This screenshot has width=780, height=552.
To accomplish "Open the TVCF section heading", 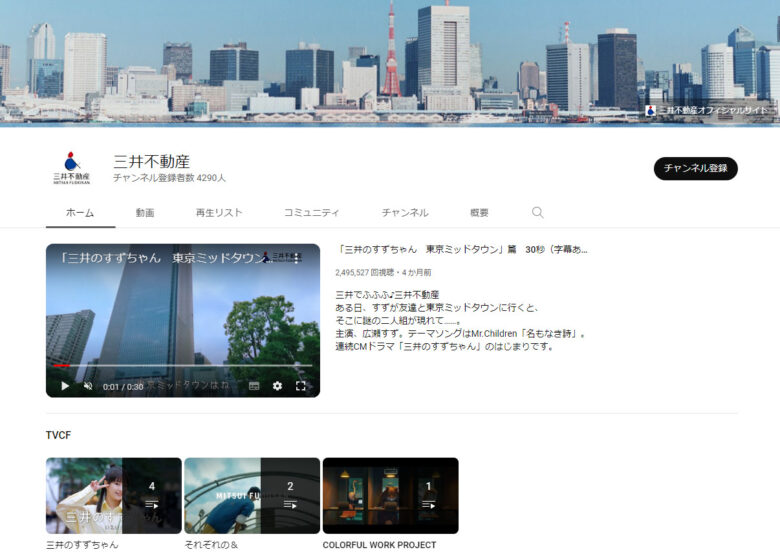I will tap(58, 435).
